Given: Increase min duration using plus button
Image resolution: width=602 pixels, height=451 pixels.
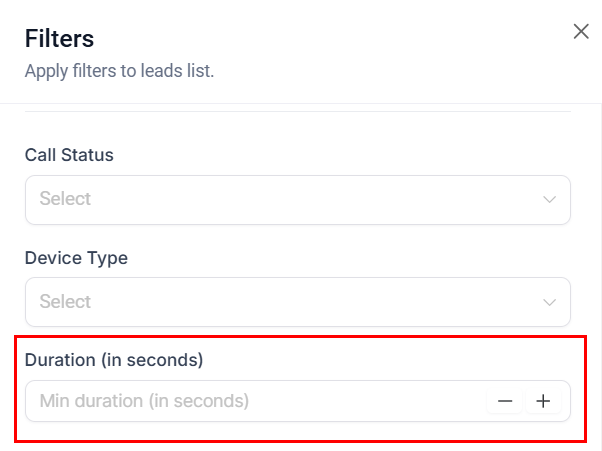Looking at the screenshot, I should click(x=543, y=401).
